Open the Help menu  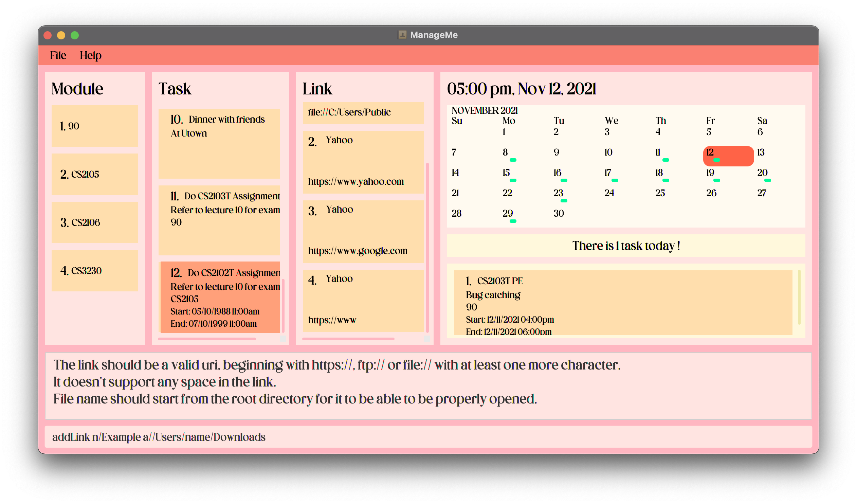point(90,55)
